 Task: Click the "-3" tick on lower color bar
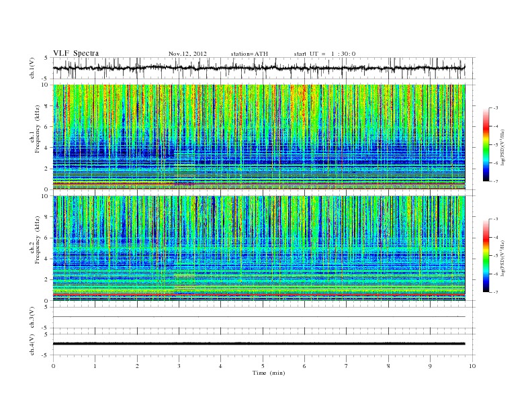(x=495, y=220)
